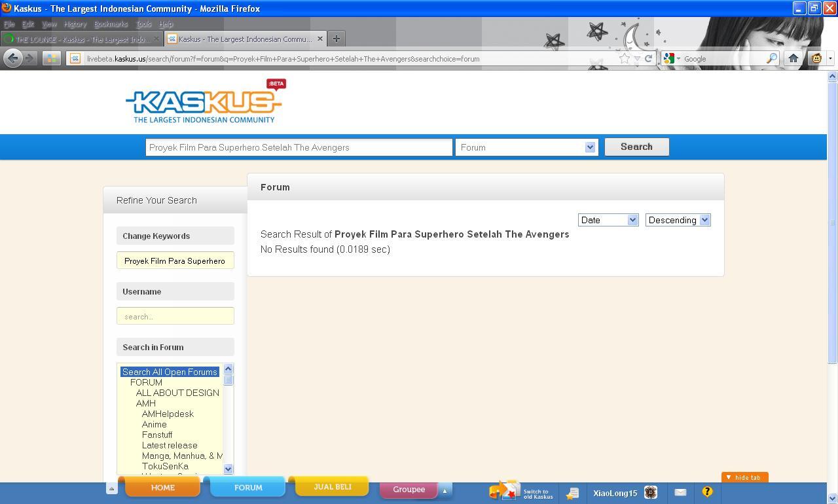Reload the page with the refresh icon
This screenshot has width=838, height=504.
point(648,58)
